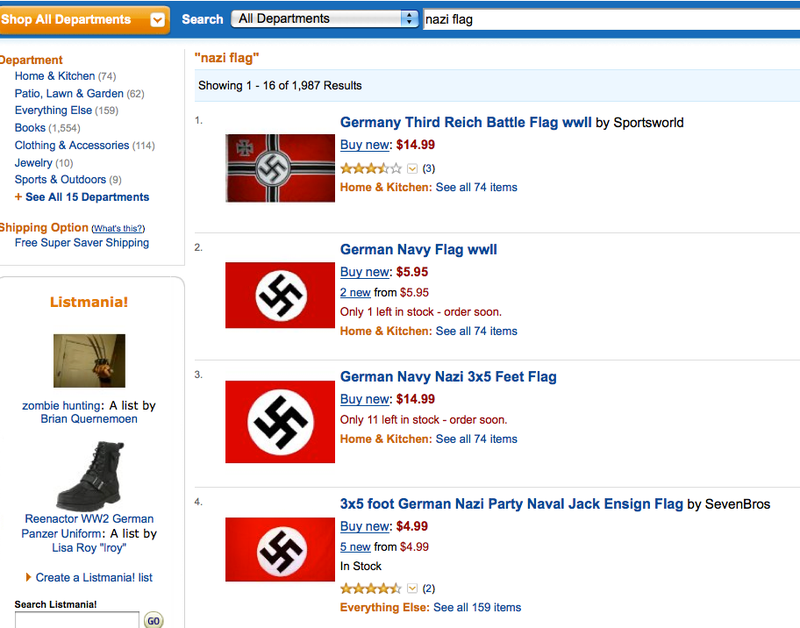Open the rating dropdown arrow beside (2) reviews
This screenshot has width=800, height=628.
coord(412,589)
